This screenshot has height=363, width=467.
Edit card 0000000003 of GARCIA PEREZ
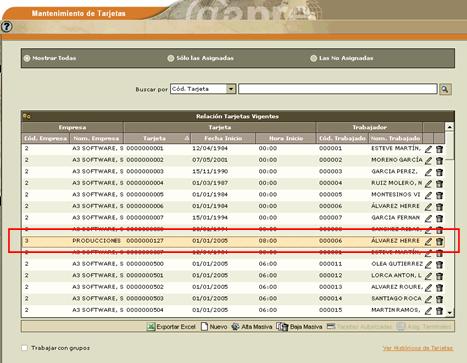point(428,172)
